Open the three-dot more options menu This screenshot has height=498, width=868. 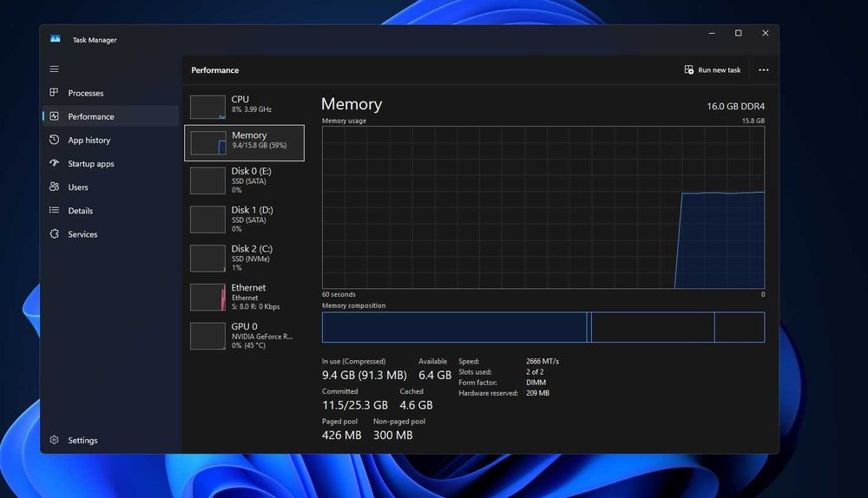click(763, 69)
